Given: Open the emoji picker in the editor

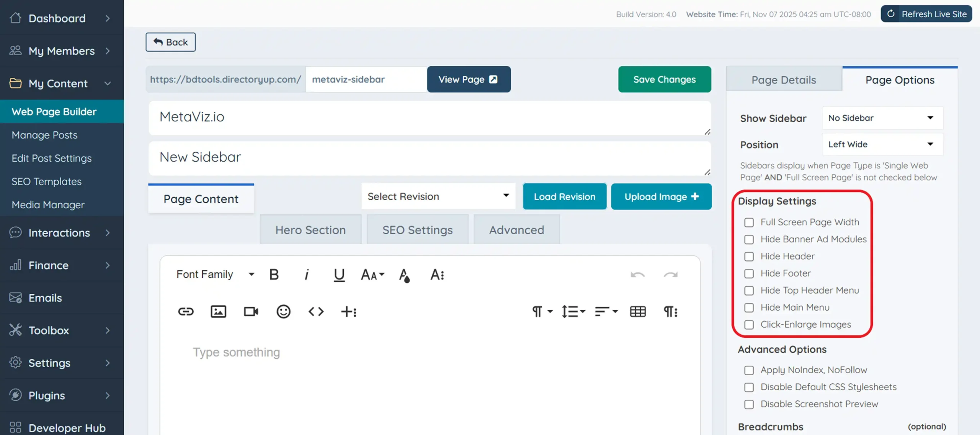Looking at the screenshot, I should point(283,311).
